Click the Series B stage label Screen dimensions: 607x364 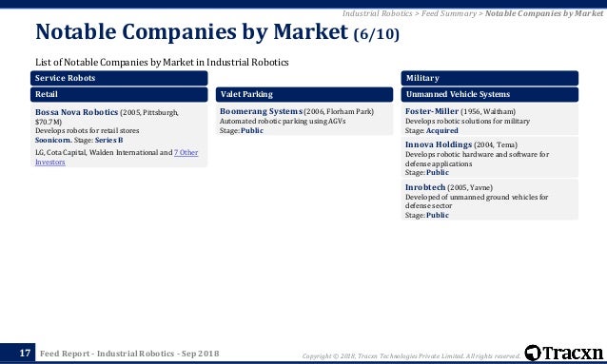click(108, 140)
